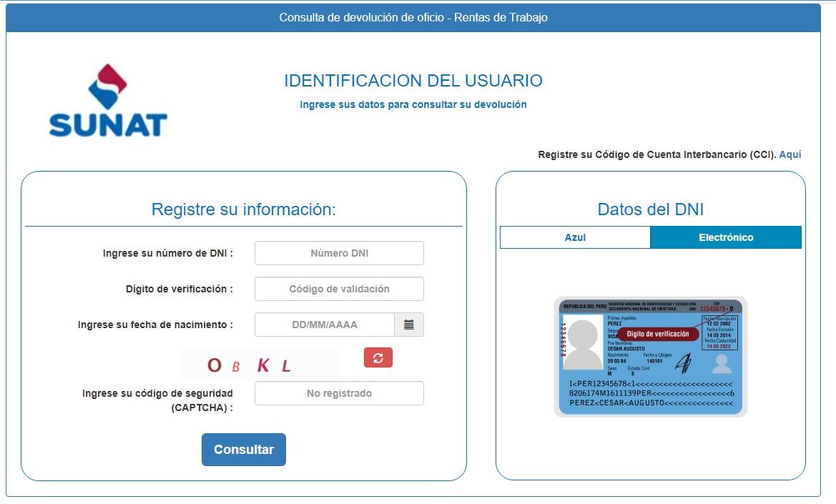This screenshot has width=836, height=504.
Task: Click the CAPTCHA security code input
Action: [x=339, y=393]
